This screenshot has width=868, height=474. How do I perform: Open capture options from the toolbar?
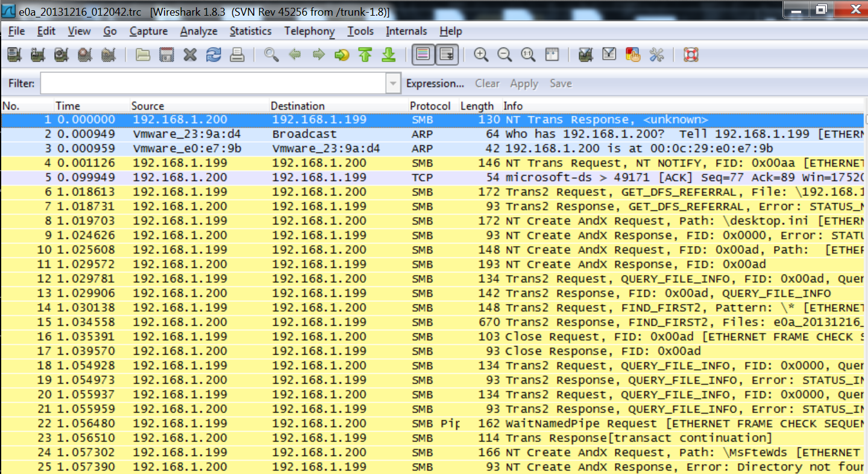click(x=38, y=55)
